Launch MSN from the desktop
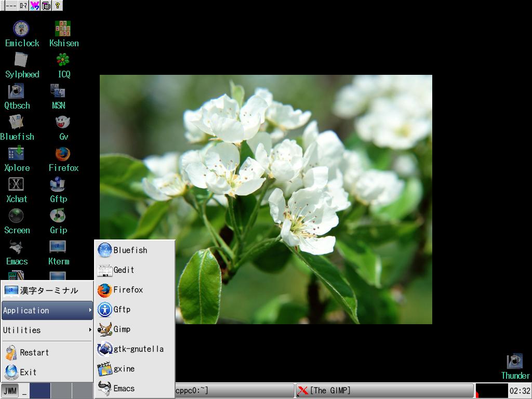The image size is (532, 399). (x=58, y=91)
